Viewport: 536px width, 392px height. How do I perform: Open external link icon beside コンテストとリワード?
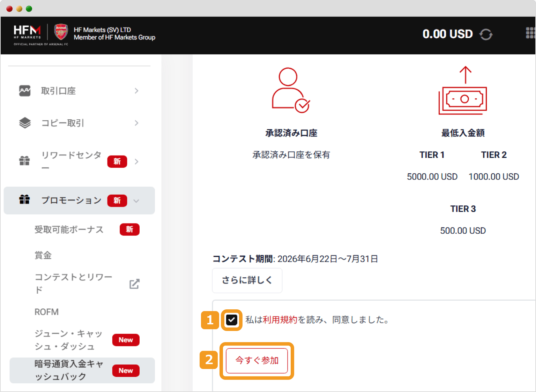[134, 284]
